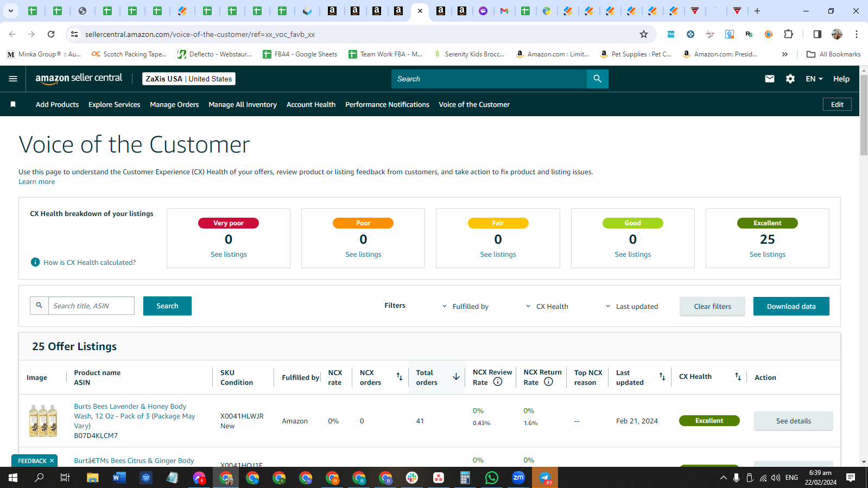Viewport: 868px width, 488px height.
Task: Click the info icon next to NCX Return Rate
Action: 548,382
